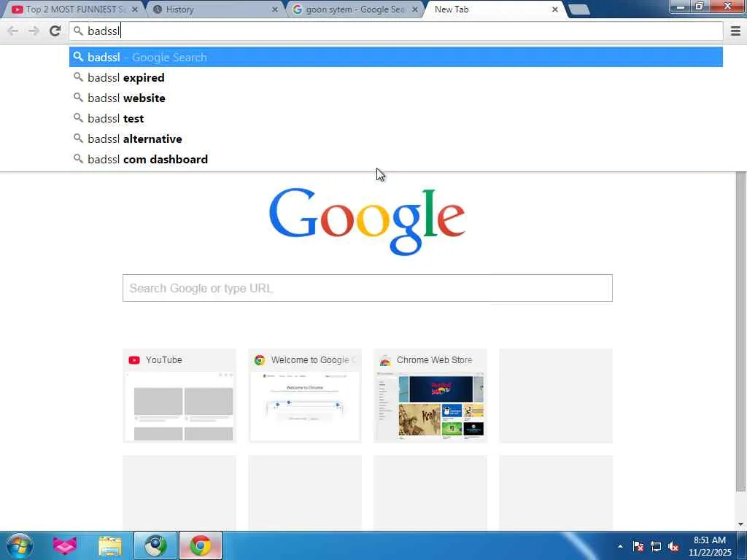Close the YouTube tab
The width and height of the screenshot is (747, 560).
135,9
